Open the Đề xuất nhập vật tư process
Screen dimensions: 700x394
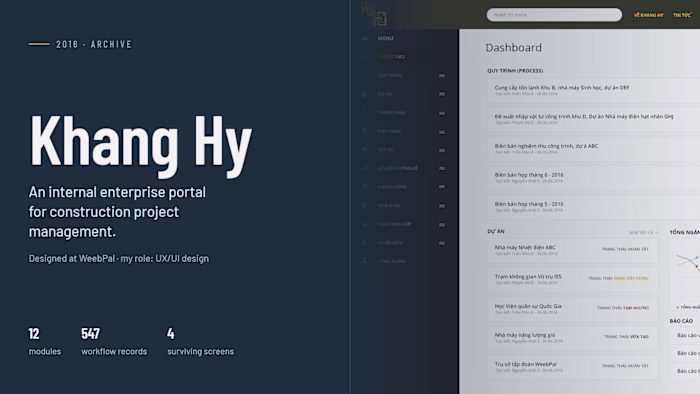tap(593, 119)
